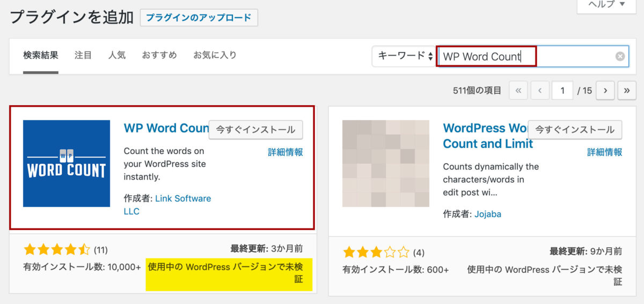Click the Link Software LLC author link
Viewport: 644px width, 304px height.
[x=182, y=198]
